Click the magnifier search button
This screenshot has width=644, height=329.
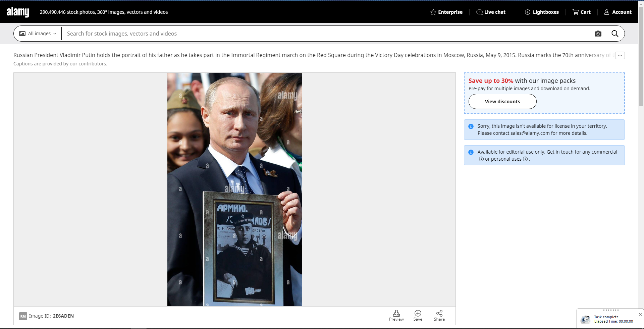(x=615, y=34)
